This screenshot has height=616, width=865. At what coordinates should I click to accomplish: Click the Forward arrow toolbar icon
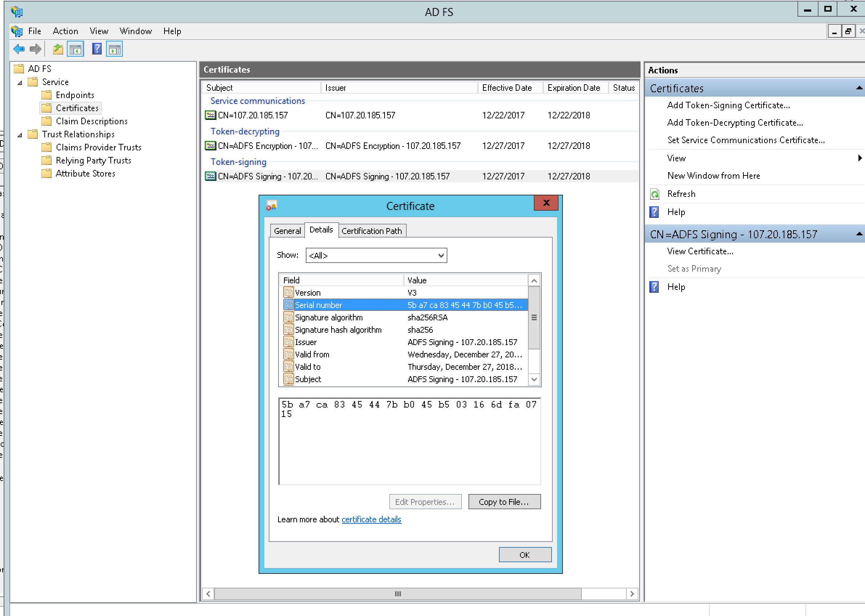click(x=35, y=49)
